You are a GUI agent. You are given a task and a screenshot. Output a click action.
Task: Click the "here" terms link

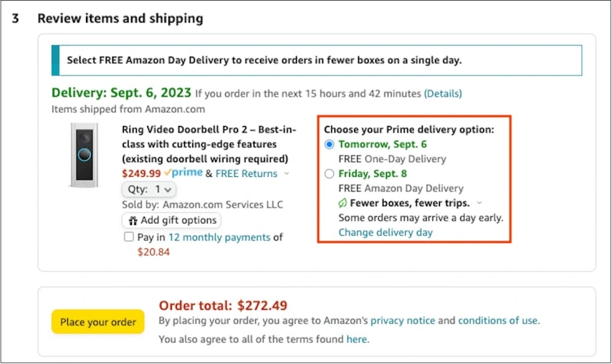[356, 339]
